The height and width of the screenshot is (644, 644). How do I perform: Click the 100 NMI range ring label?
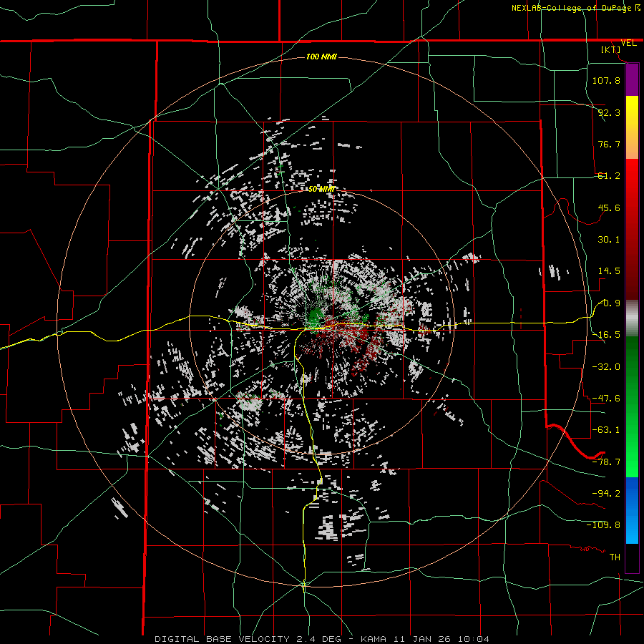321,57
